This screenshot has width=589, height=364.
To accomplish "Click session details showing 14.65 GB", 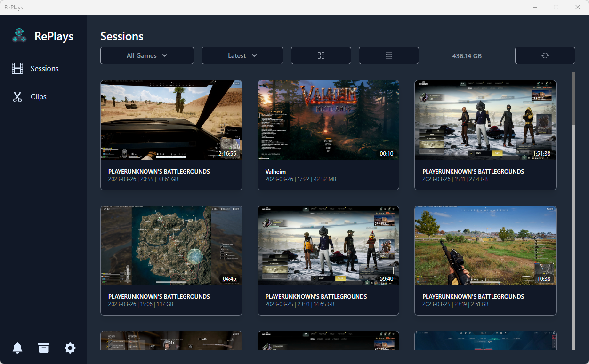I will [x=300, y=304].
